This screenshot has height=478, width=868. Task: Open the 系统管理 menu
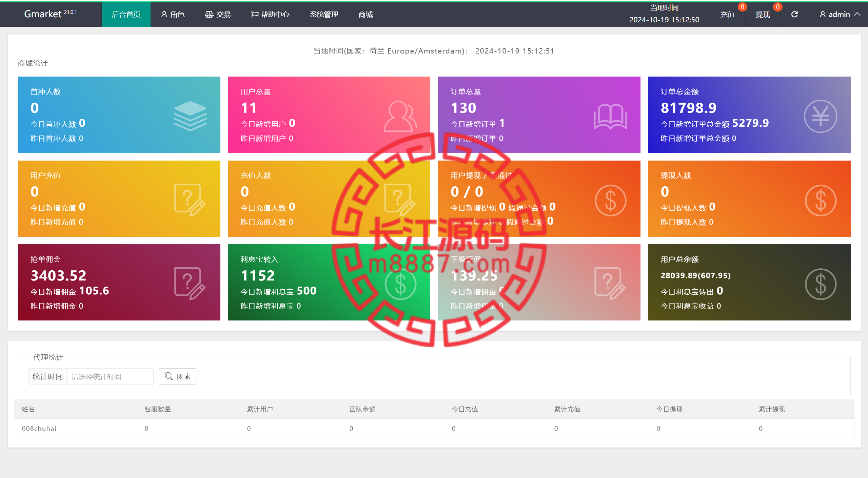pyautogui.click(x=324, y=14)
